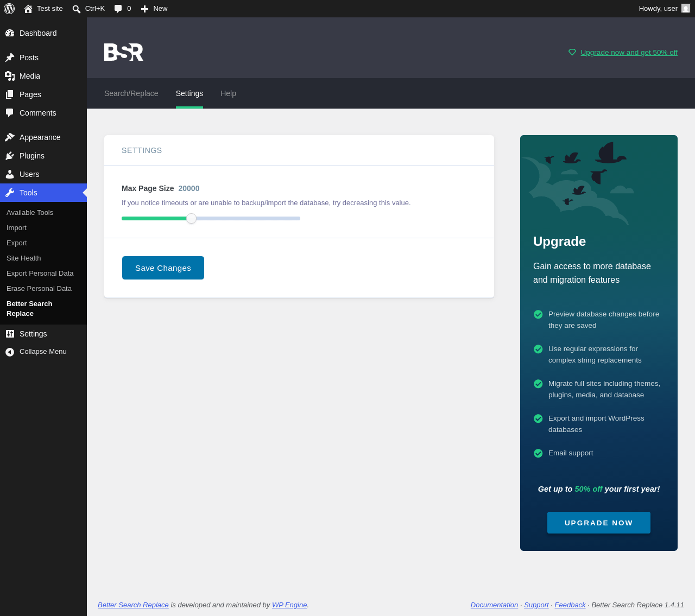
Task: Click the search magnifier icon in admin bar
Action: click(x=77, y=9)
